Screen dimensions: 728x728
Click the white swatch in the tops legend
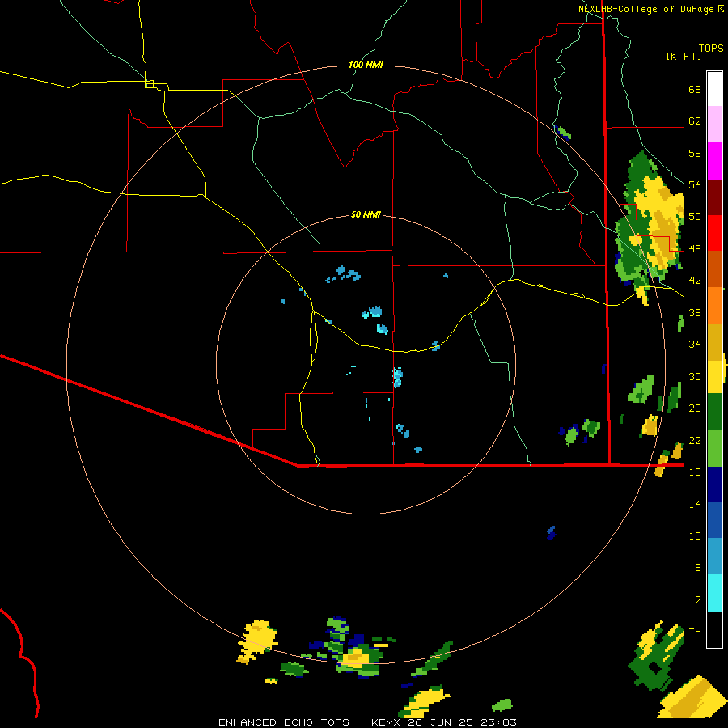[714, 89]
